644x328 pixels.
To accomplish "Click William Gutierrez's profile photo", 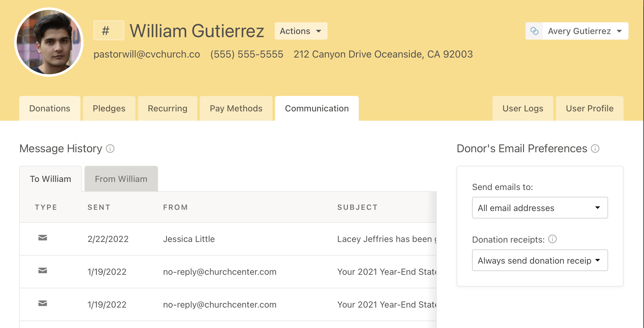I will (x=49, y=42).
